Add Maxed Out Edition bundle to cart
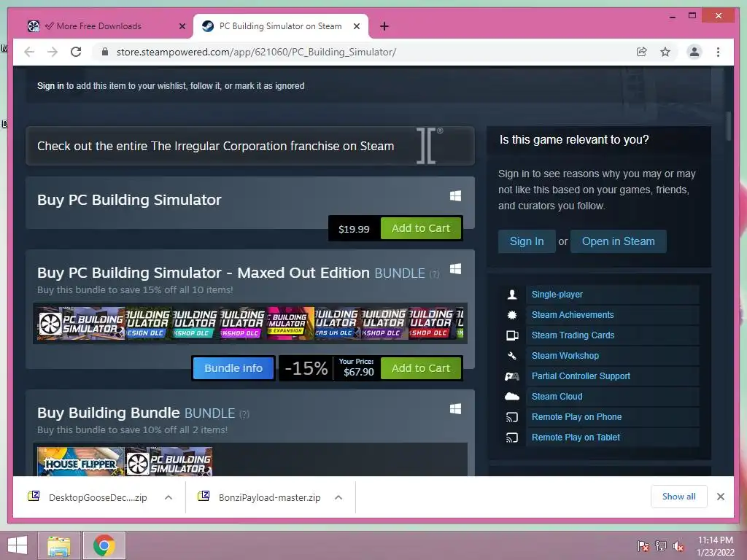 (421, 368)
